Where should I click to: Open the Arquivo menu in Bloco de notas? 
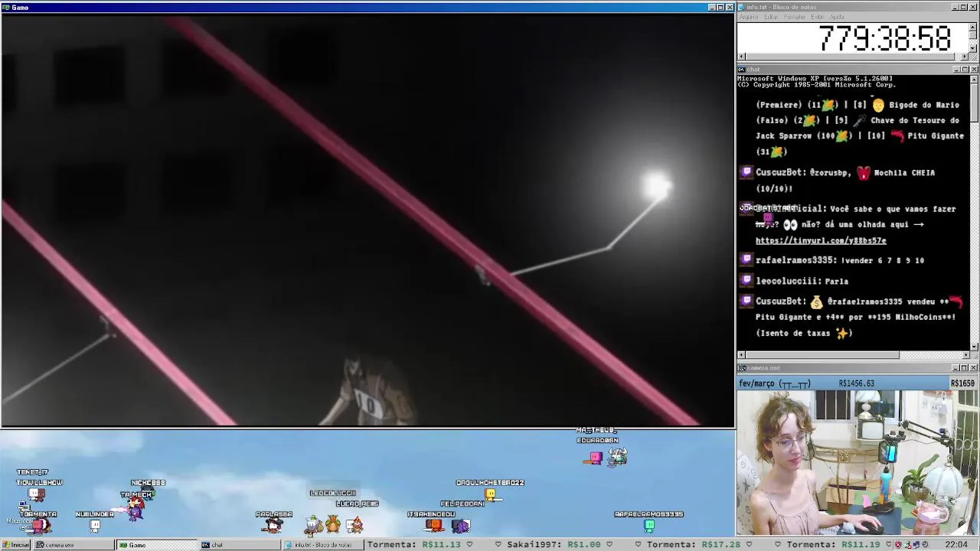click(748, 17)
